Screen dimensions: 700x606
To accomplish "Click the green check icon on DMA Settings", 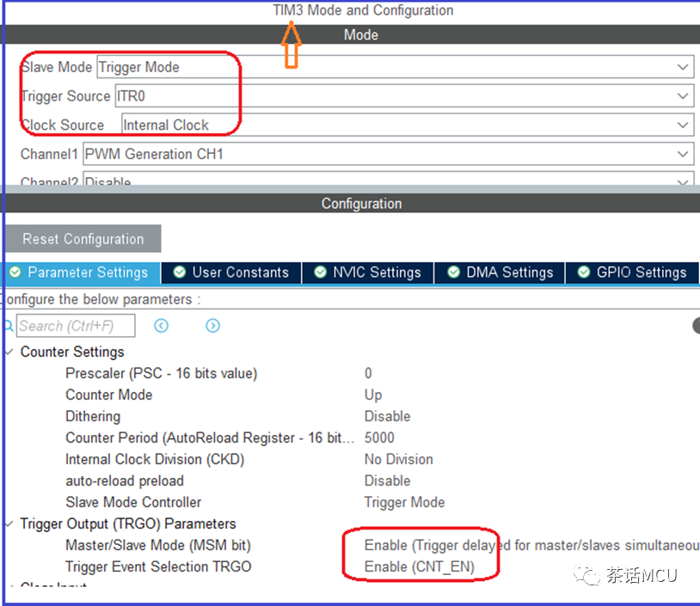I will click(453, 272).
